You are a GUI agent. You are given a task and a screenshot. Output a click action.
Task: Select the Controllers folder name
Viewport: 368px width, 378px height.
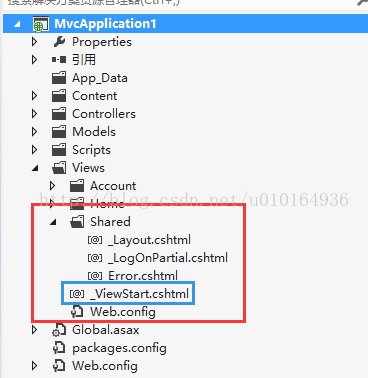[104, 114]
